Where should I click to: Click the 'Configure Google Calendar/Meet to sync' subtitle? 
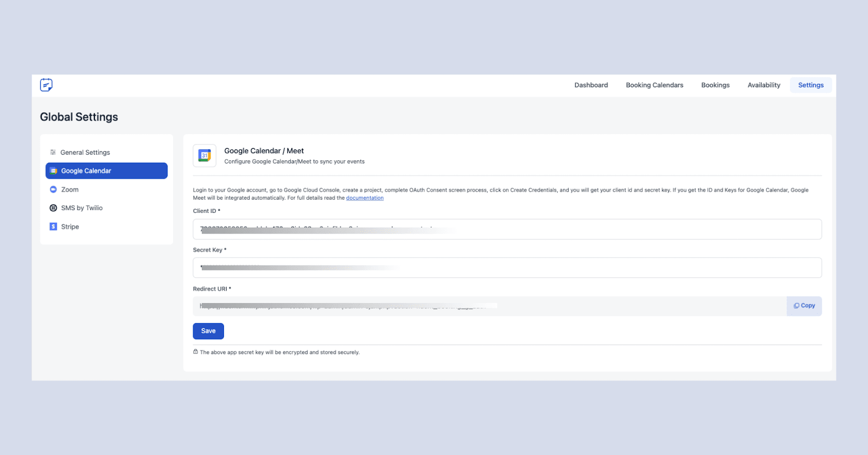(x=295, y=162)
